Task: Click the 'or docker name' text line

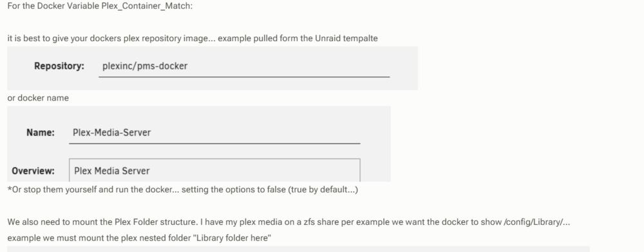Action: [38, 98]
